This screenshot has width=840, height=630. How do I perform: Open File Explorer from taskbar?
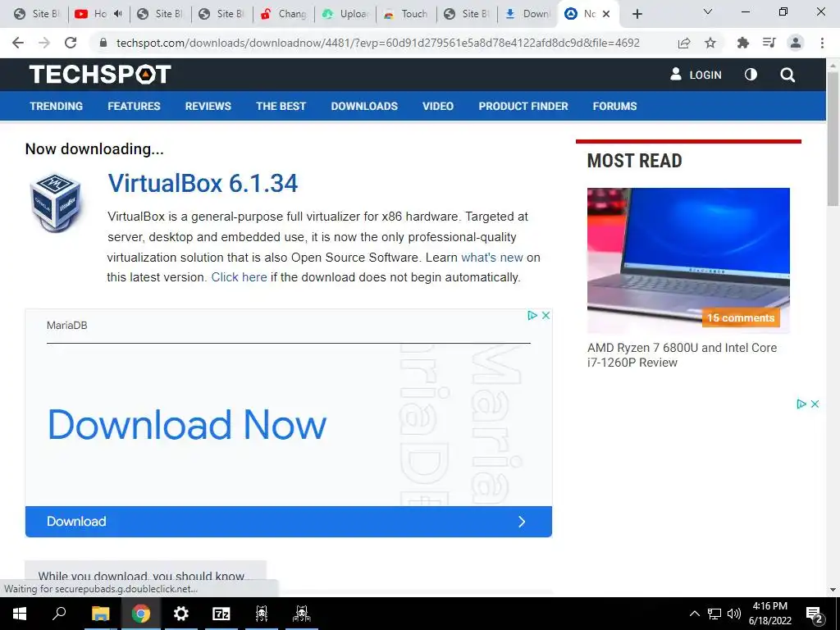pyautogui.click(x=101, y=614)
